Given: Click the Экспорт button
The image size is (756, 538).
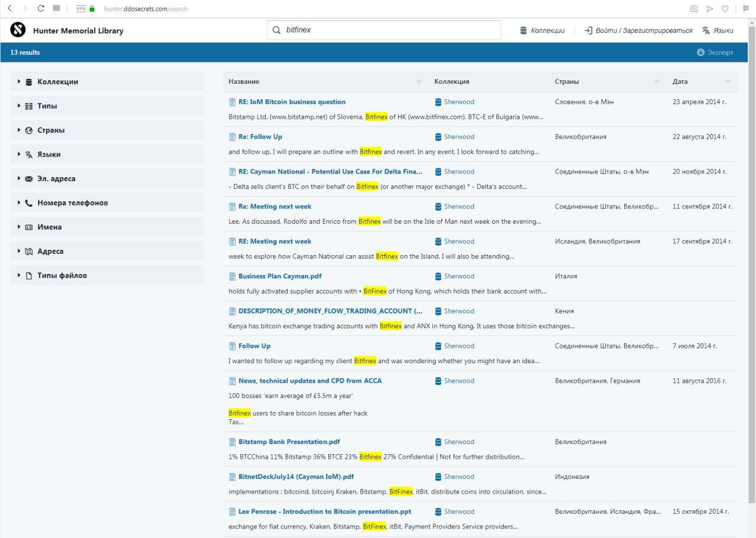Looking at the screenshot, I should [715, 53].
